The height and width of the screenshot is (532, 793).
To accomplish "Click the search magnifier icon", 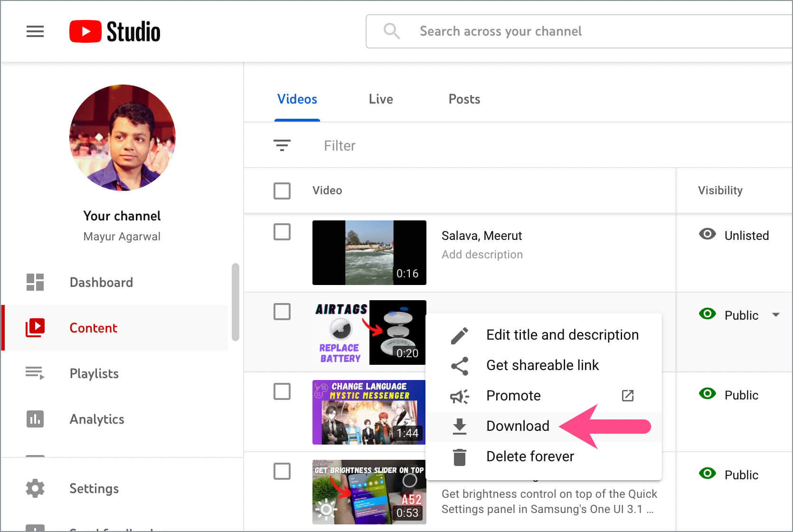I will pos(391,31).
